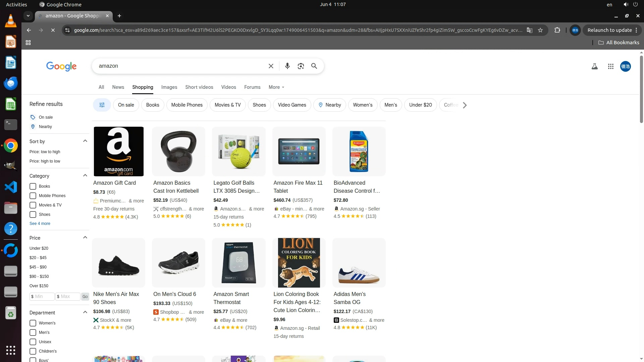This screenshot has height=362, width=644.
Task: Open the Extensions puzzle icon
Action: [557, 30]
